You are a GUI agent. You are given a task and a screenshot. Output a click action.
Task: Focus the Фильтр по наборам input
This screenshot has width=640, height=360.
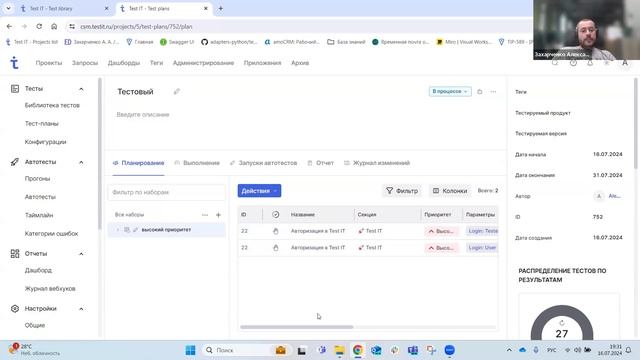[167, 192]
